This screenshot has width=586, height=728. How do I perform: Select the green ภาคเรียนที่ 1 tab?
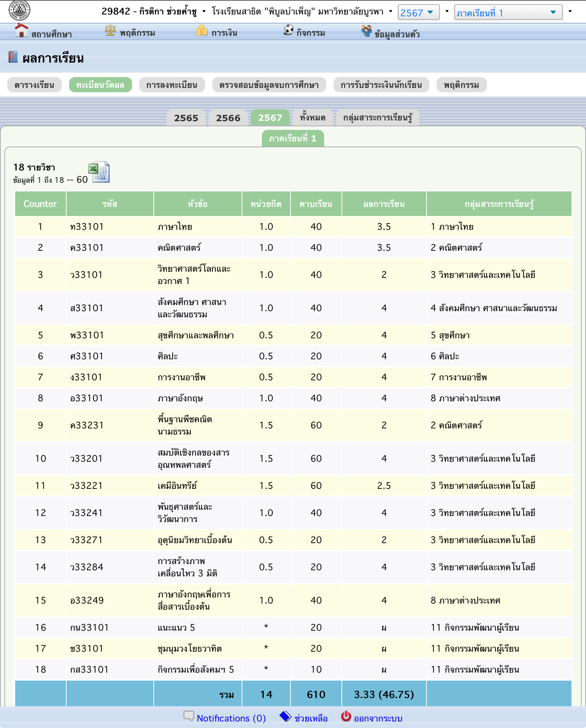[293, 138]
